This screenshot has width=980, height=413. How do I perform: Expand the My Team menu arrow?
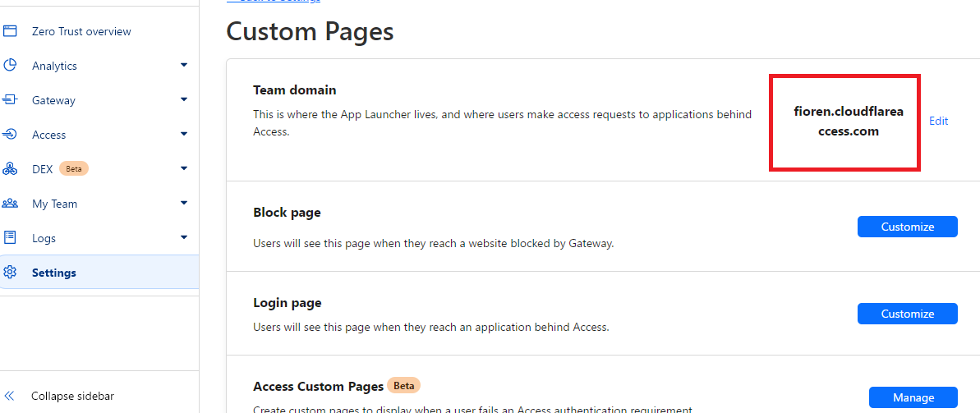(x=184, y=203)
